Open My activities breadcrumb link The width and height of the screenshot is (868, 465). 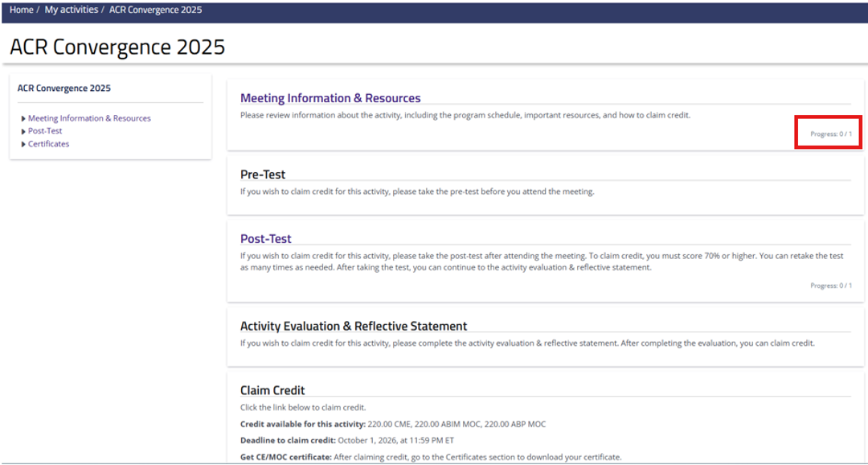pos(72,10)
